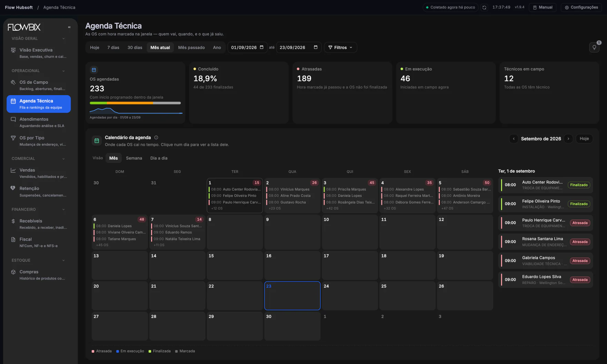
Task: Click the OS de Campo wrench icon
Action: tap(13, 82)
